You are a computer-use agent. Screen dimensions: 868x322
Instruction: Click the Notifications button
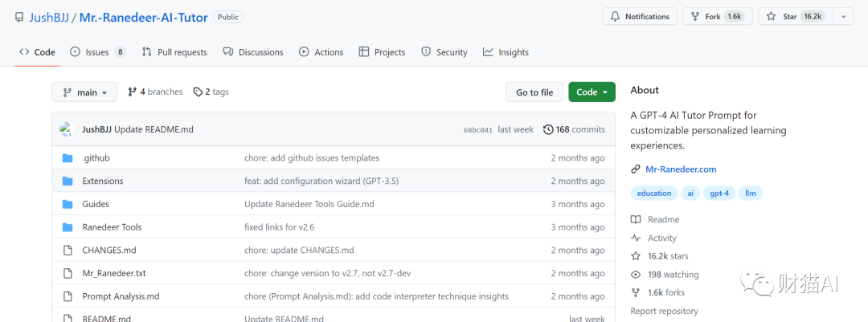click(640, 17)
